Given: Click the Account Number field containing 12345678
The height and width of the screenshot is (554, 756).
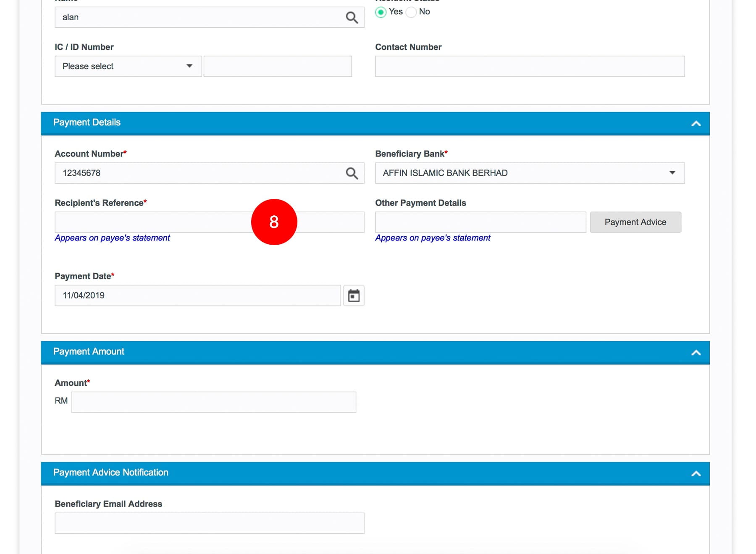Looking at the screenshot, I should coord(197,173).
